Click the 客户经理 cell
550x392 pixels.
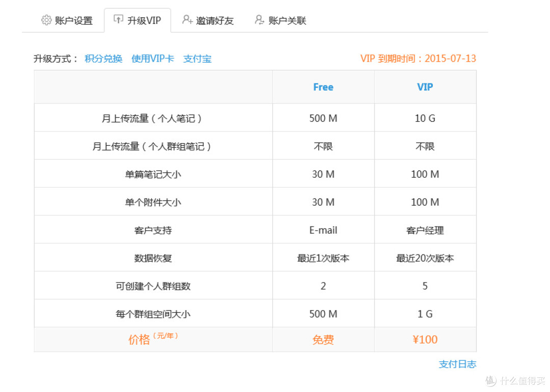pos(425,230)
